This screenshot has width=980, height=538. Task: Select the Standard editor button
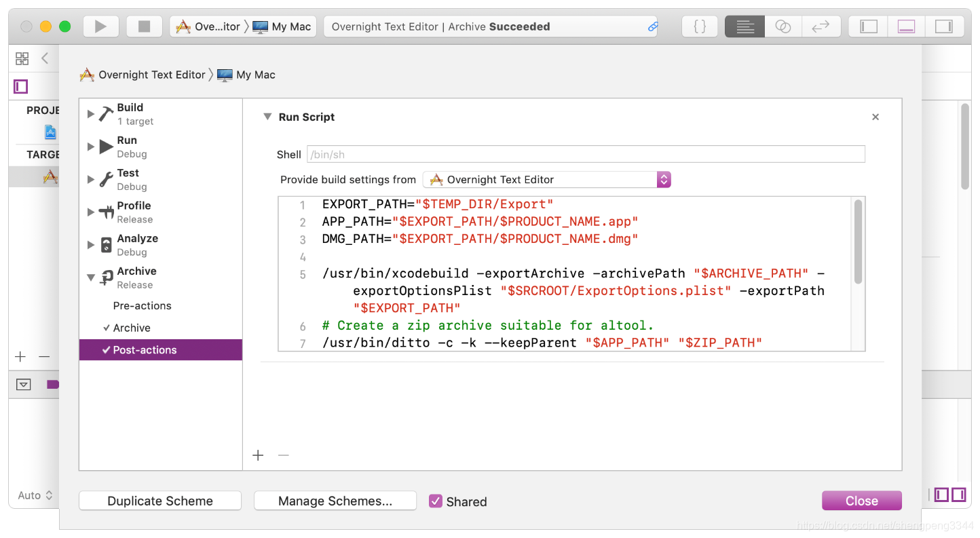point(745,26)
